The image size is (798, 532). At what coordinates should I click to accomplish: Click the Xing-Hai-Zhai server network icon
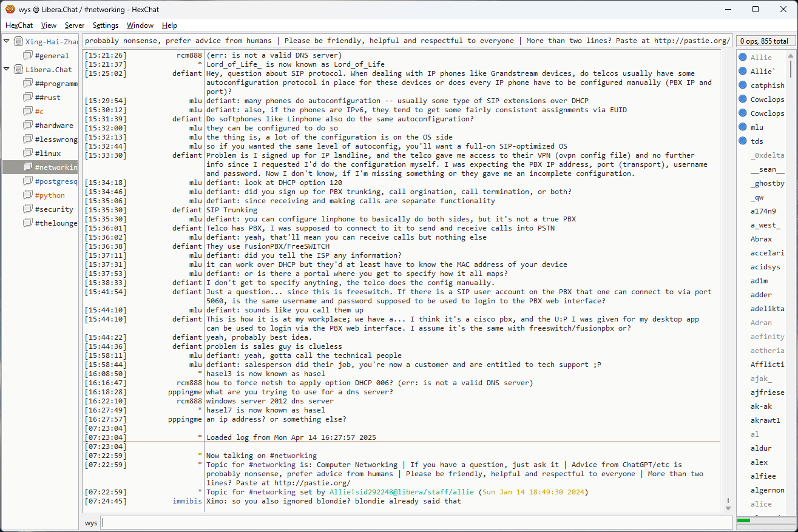pos(18,42)
